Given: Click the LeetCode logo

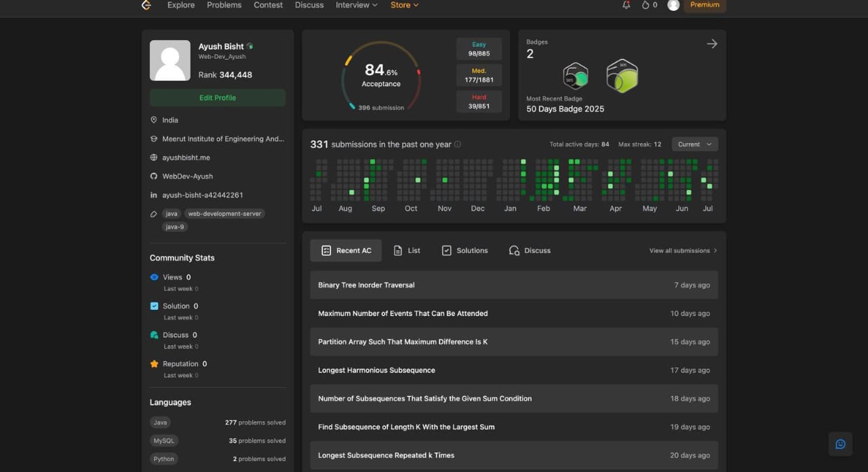Looking at the screenshot, I should (x=146, y=5).
